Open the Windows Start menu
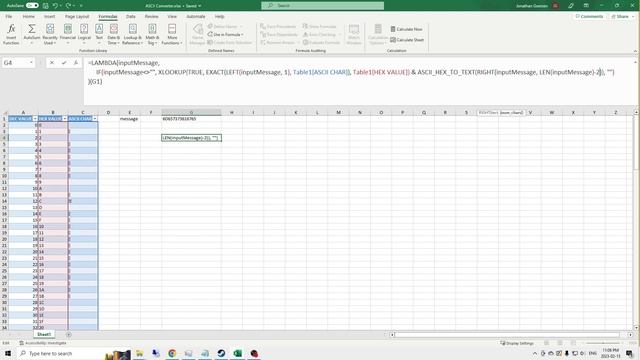Screen dimensions: 640x360 click(8, 353)
